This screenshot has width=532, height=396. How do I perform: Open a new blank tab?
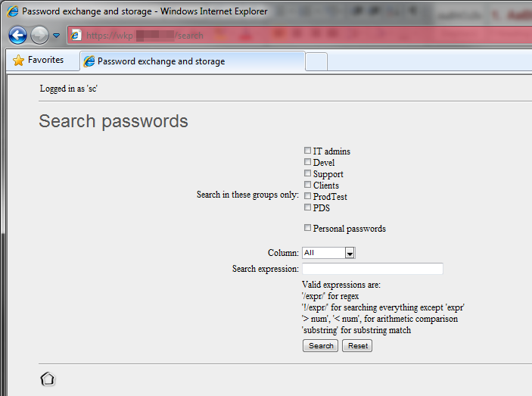pos(316,62)
